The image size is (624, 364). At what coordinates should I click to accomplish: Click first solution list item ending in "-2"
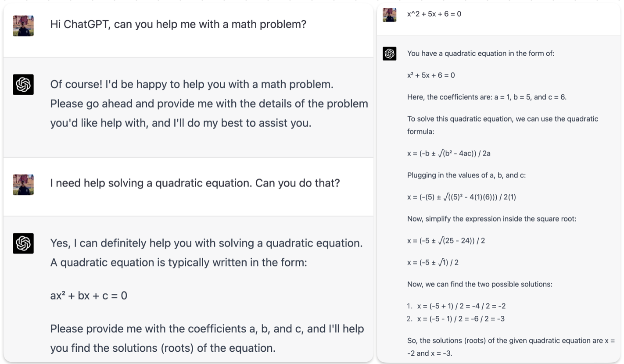click(461, 306)
